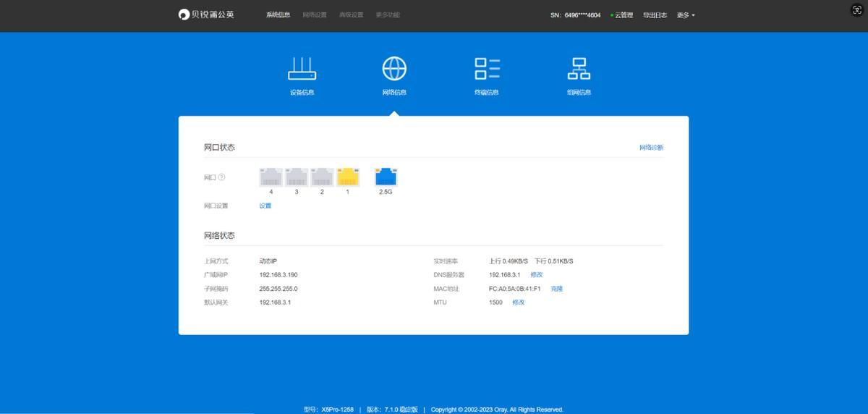
Task: Open the 网络设置 top menu
Action: pos(315,15)
